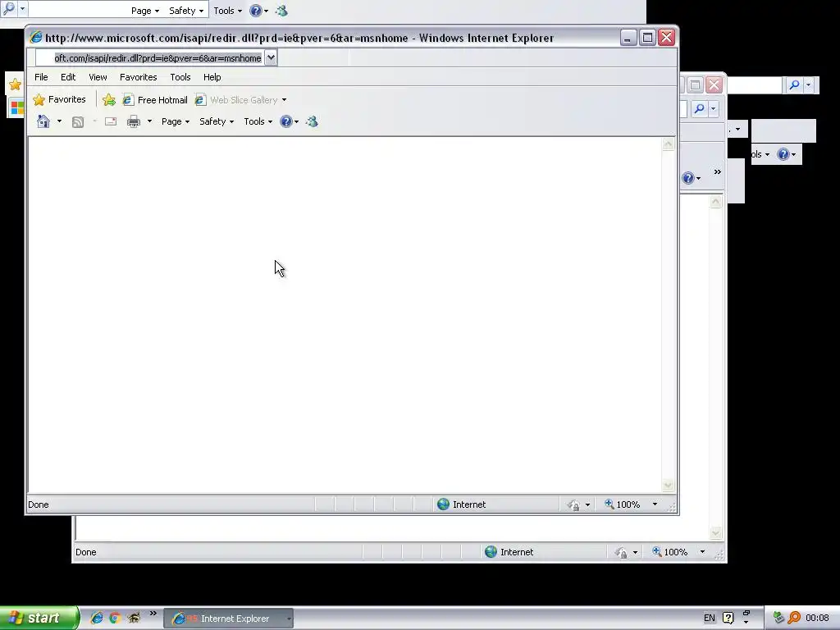
Task: Click the Read Mail envelope icon
Action: tap(111, 121)
